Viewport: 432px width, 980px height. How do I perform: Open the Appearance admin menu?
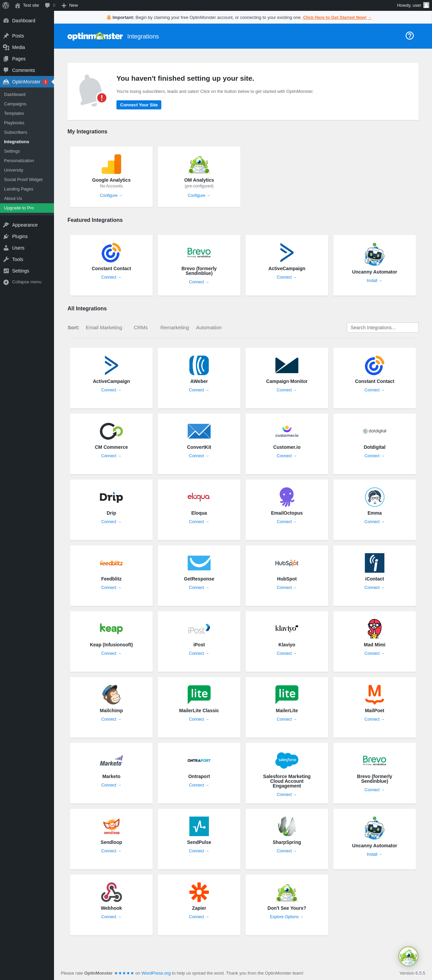coord(27,225)
